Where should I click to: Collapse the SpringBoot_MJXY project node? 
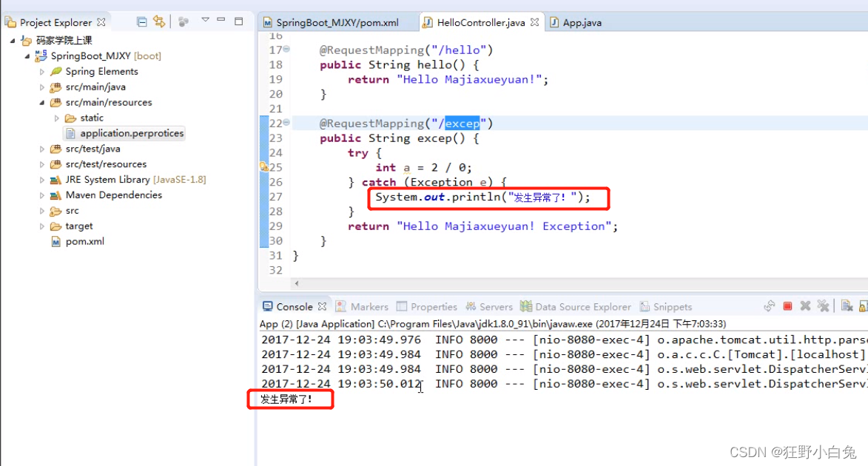pyautogui.click(x=27, y=56)
